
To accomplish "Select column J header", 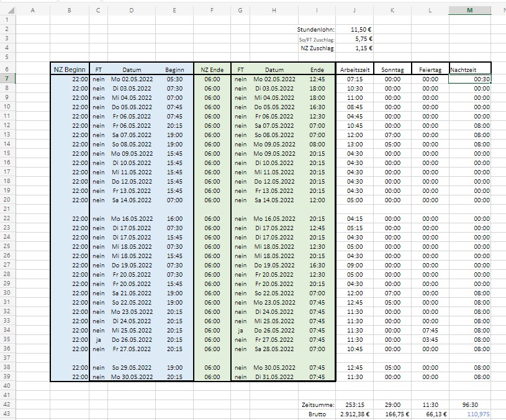I will pos(354,10).
